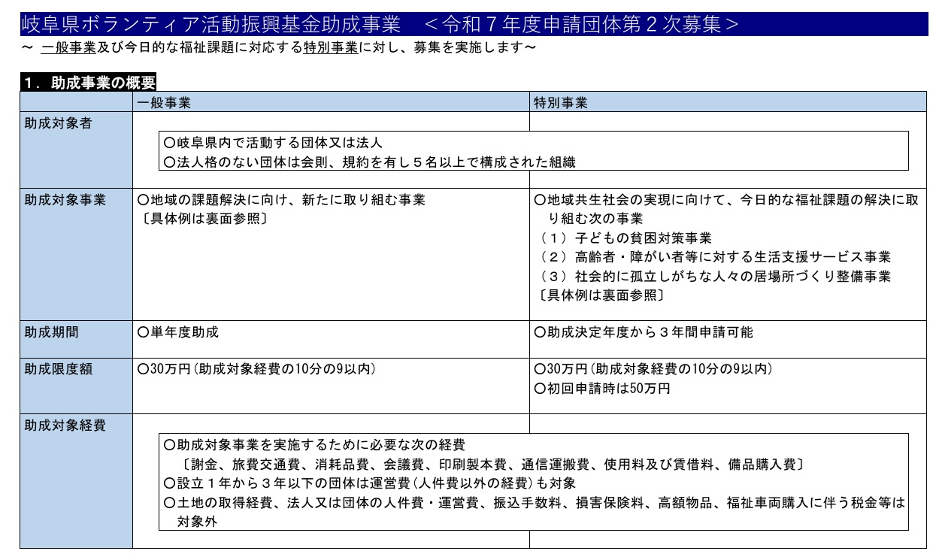Click "〔具体例は裏面参照〕" in the 一般事業 column
The width and height of the screenshot is (948, 560).
tap(203, 219)
